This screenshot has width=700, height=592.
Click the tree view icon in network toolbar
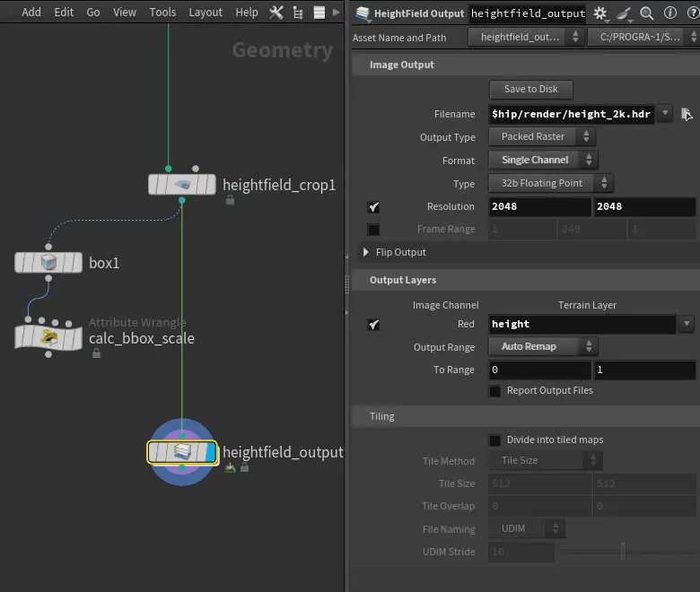[x=298, y=13]
